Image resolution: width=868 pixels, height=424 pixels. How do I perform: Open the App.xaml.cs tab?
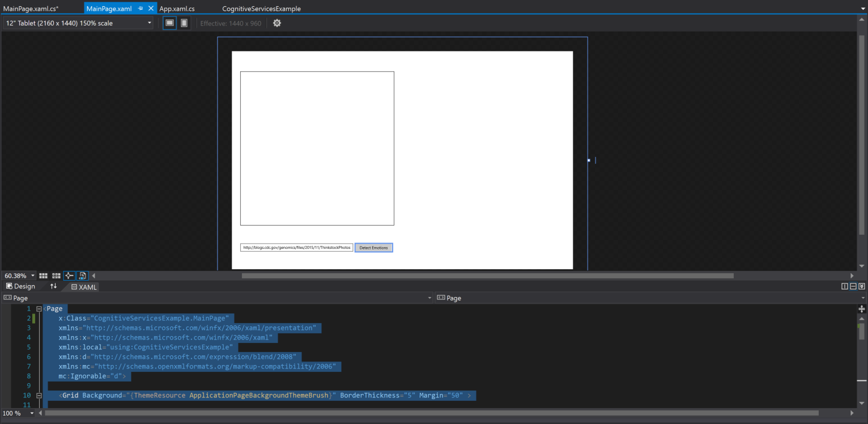(x=177, y=9)
